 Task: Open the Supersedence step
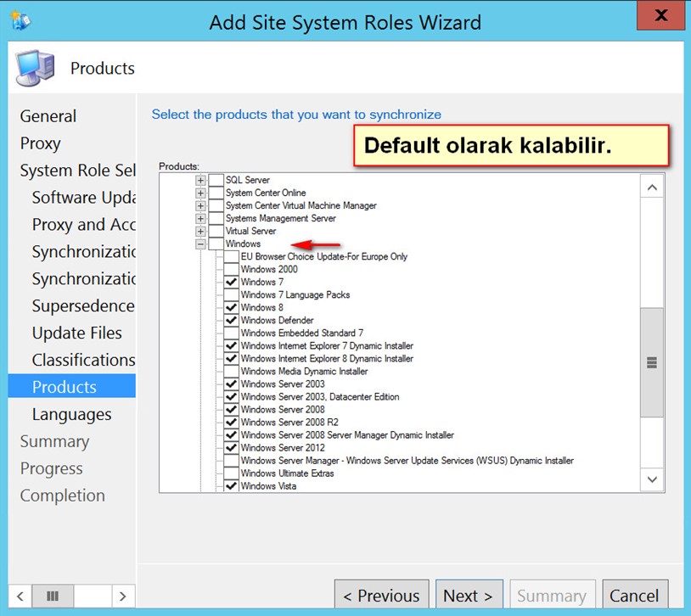(83, 306)
